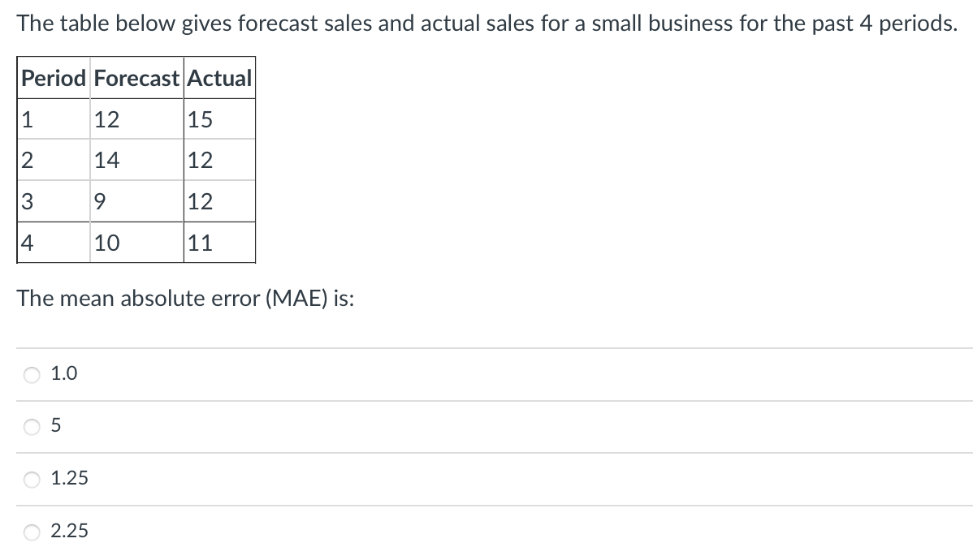973x560 pixels.
Task: Select the radio button for answer 5
Action: point(31,426)
